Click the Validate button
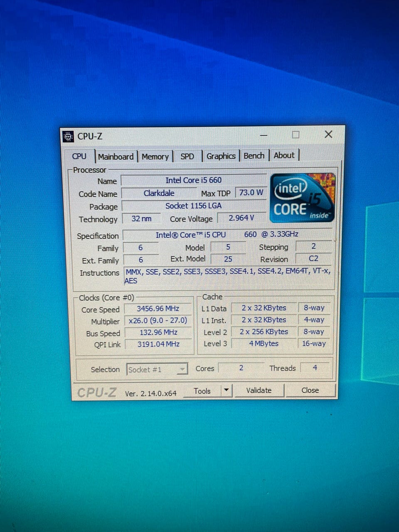Viewport: 399px width, 532px height. [259, 390]
